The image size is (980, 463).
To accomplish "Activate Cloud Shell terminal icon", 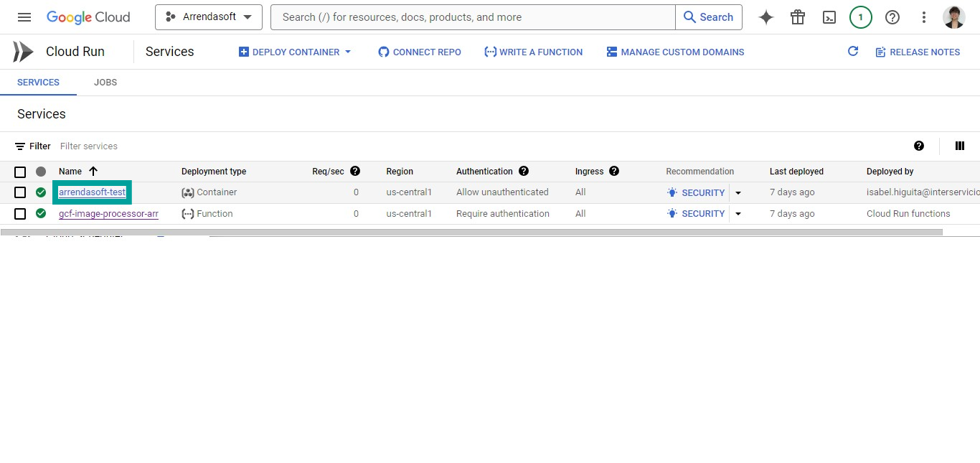I will (x=829, y=17).
